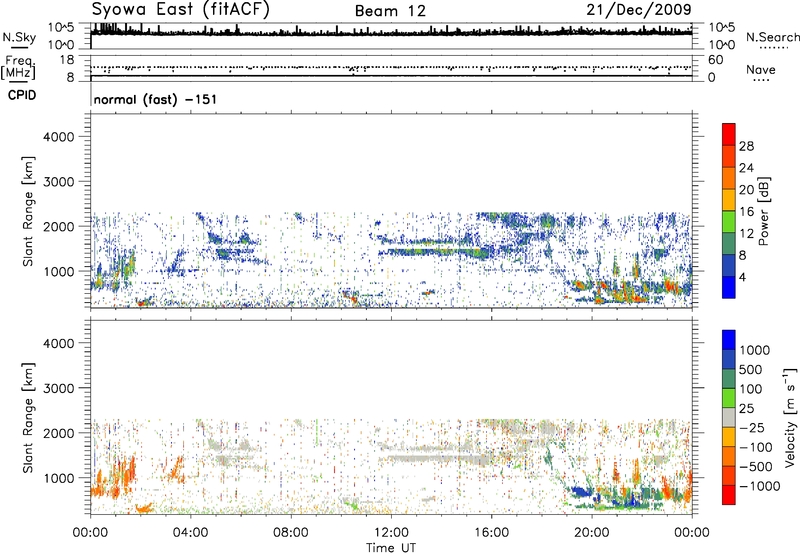
Task: Click the '-25' velocity colorbar tick
Action: coord(751,428)
